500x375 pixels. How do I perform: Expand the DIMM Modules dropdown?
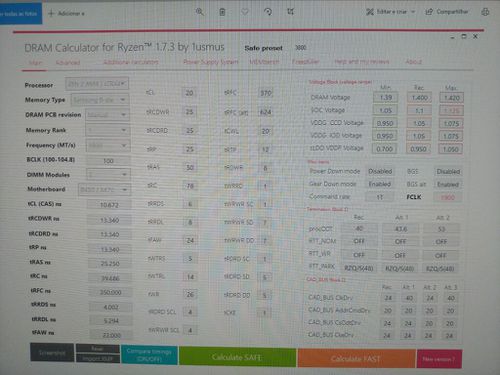108,174
